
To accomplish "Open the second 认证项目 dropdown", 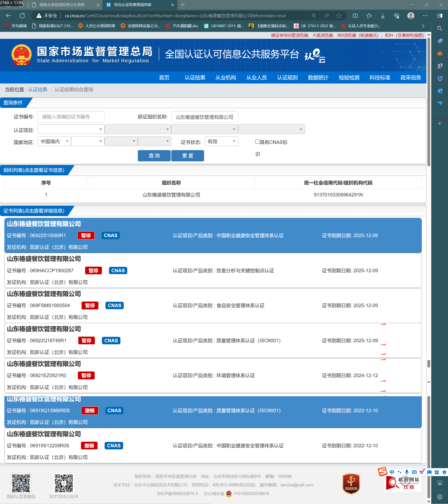I will tap(138, 129).
